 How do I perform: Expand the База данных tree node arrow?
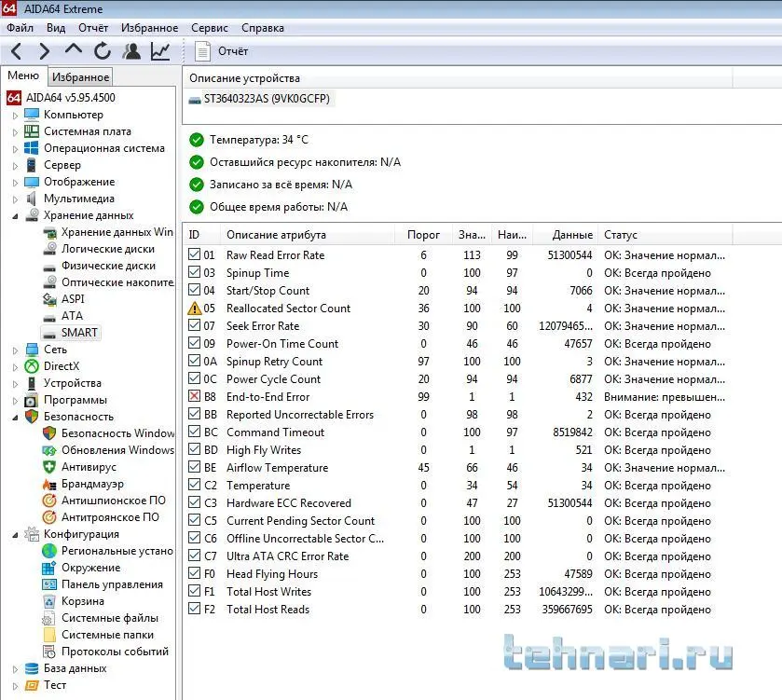point(15,669)
